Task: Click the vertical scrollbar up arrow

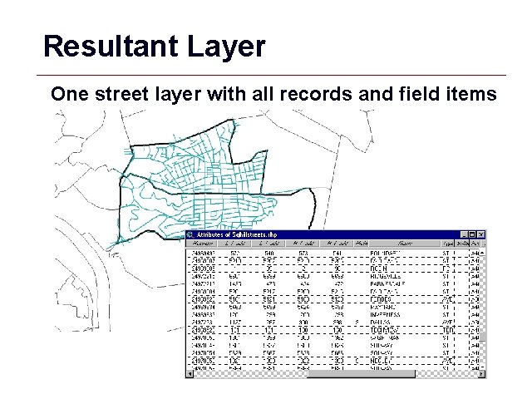Action: 482,253
